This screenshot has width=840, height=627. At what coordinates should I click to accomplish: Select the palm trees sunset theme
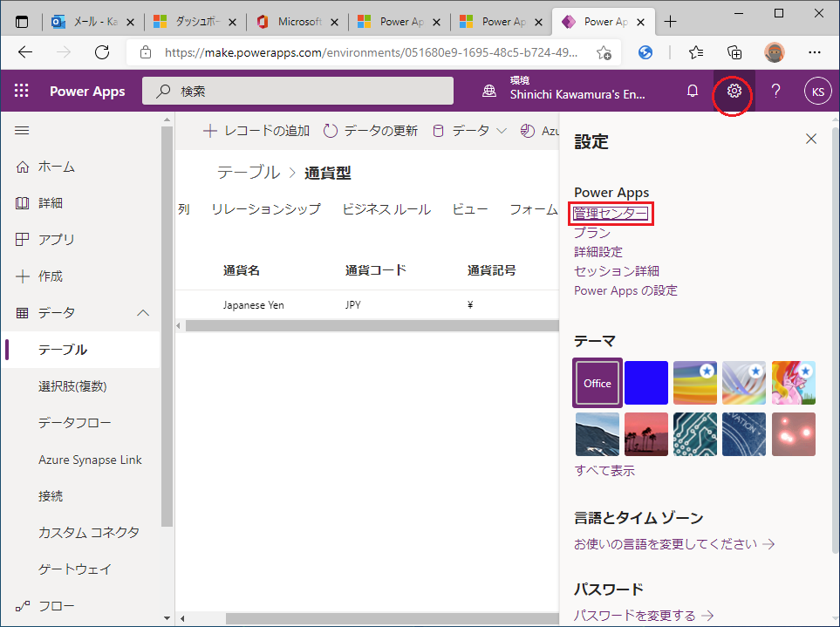(x=646, y=433)
